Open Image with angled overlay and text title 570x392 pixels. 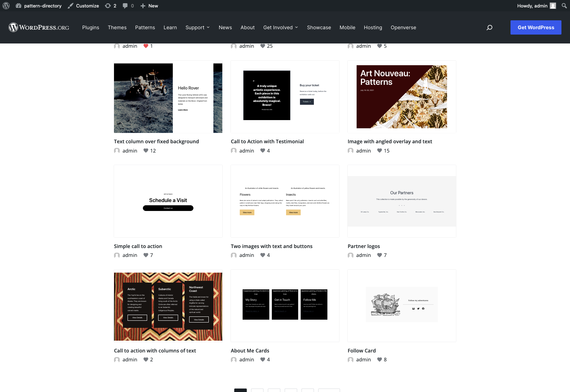click(x=390, y=141)
